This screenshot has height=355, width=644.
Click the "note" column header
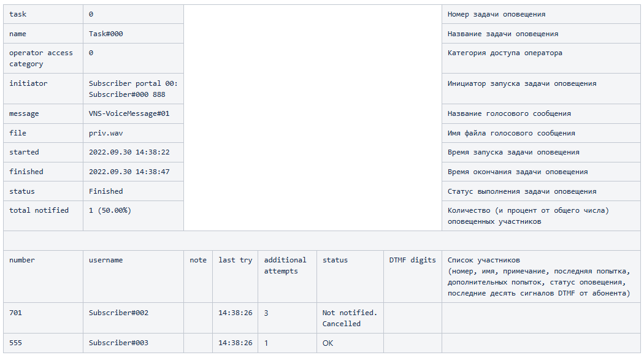point(198,260)
